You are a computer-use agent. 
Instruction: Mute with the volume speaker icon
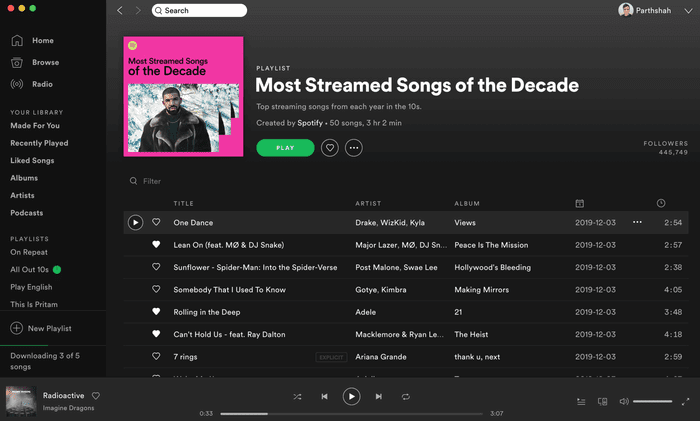(x=624, y=401)
